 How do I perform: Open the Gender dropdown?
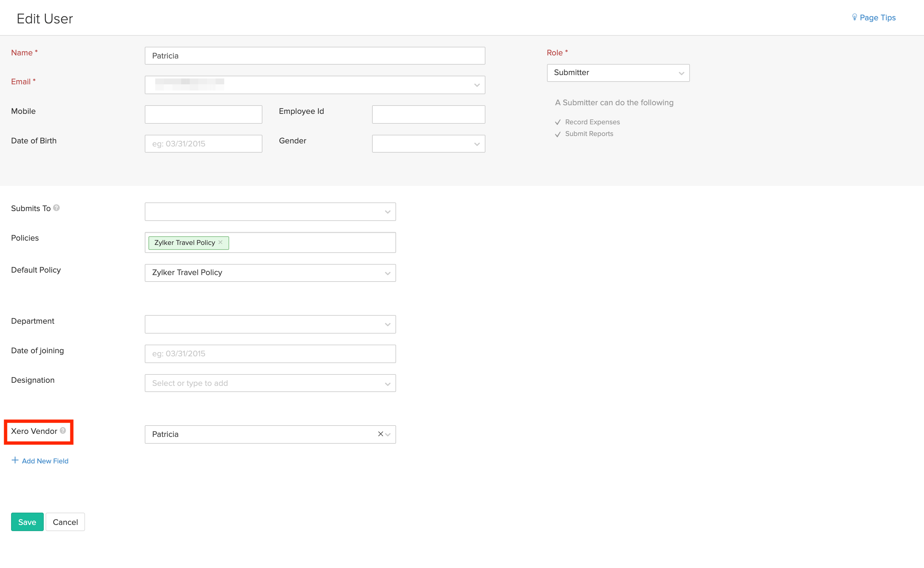(x=428, y=144)
